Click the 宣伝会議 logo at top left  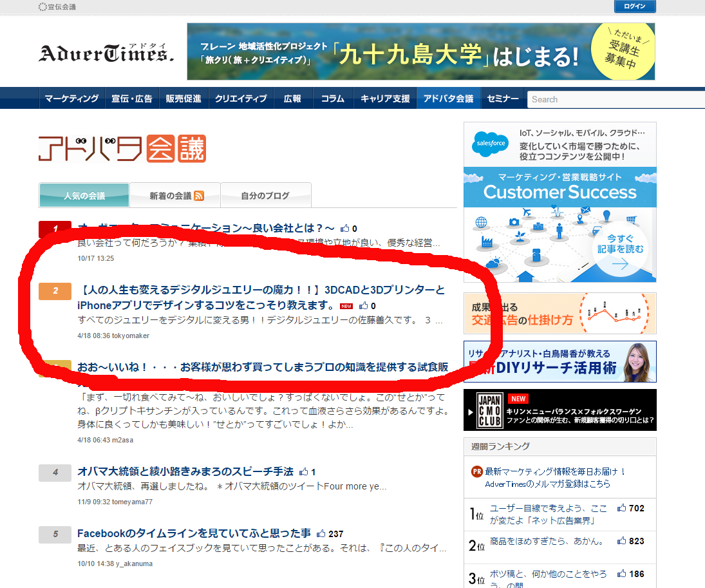point(57,6)
